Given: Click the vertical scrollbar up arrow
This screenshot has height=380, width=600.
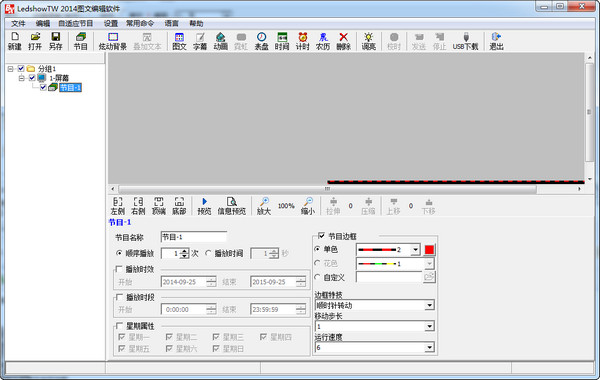Looking at the screenshot, I should click(589, 58).
